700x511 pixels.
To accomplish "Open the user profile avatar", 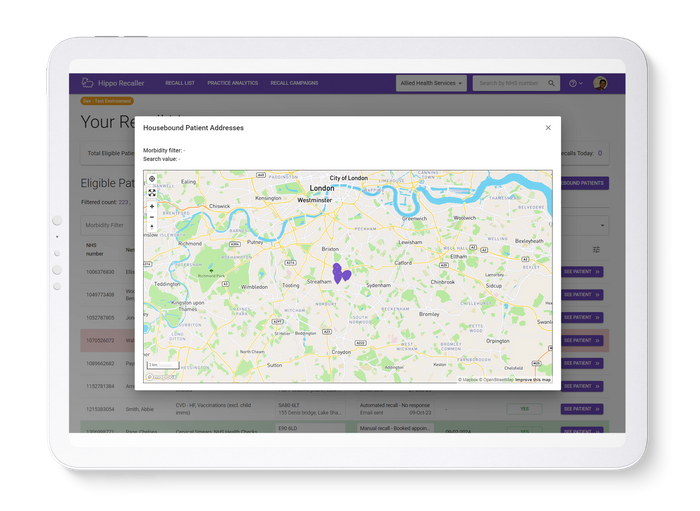I will (x=600, y=83).
